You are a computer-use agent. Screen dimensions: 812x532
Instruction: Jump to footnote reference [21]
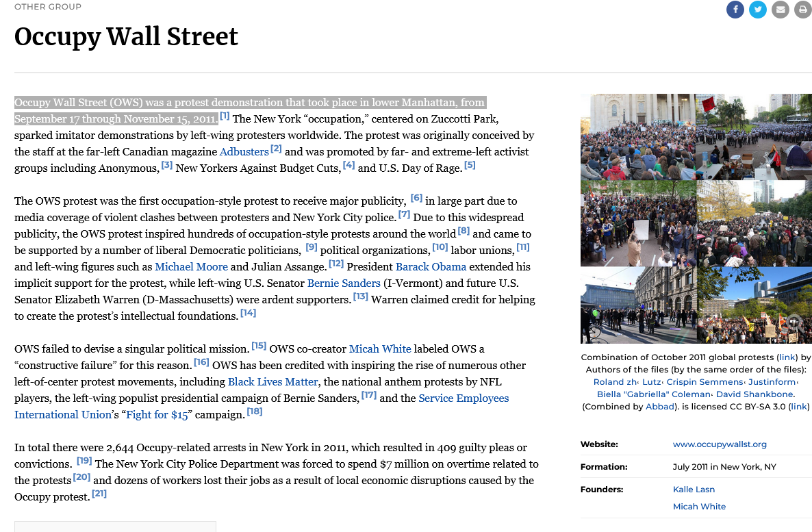coord(99,494)
